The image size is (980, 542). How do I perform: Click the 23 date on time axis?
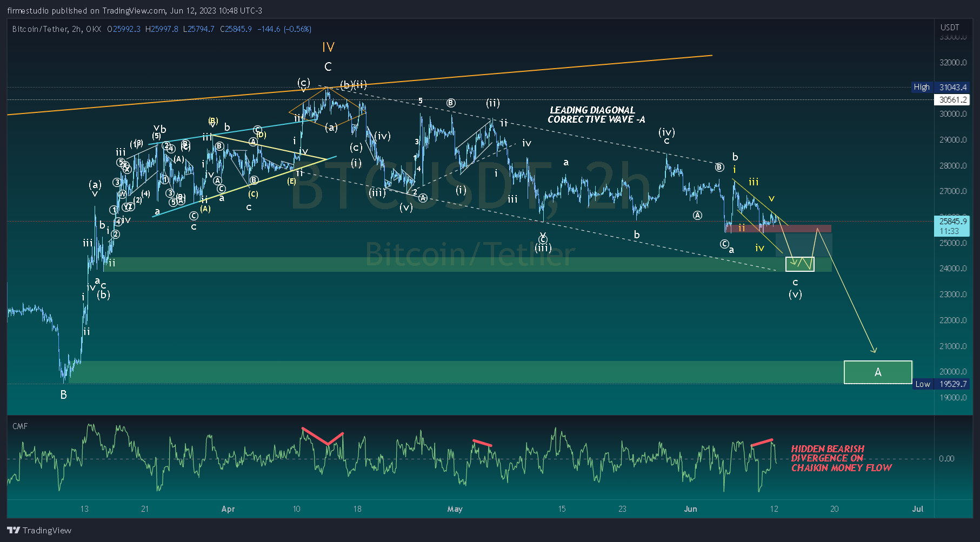click(623, 509)
